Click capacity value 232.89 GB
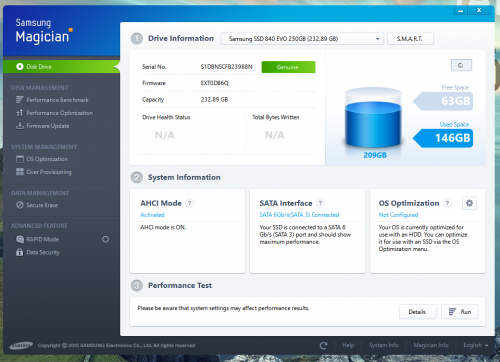This screenshot has height=362, width=500. pos(214,100)
